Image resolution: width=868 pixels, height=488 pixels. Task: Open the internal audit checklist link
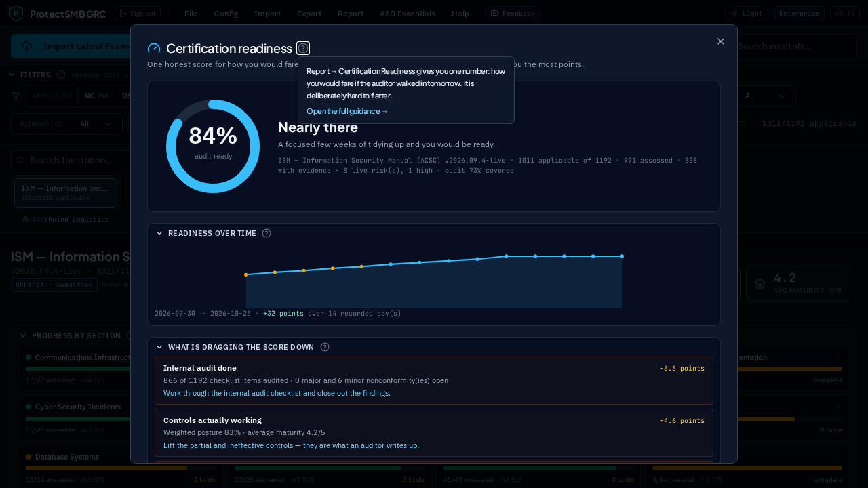277,393
